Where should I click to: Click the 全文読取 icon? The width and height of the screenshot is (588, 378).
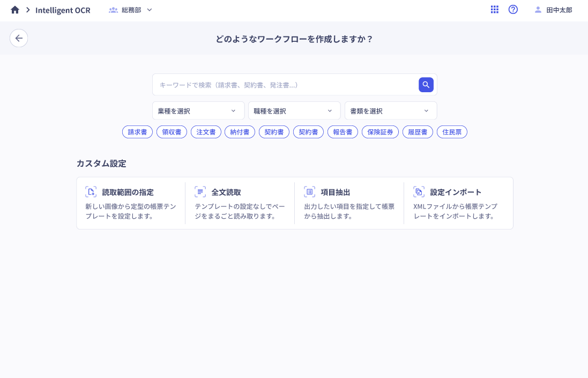[200, 192]
